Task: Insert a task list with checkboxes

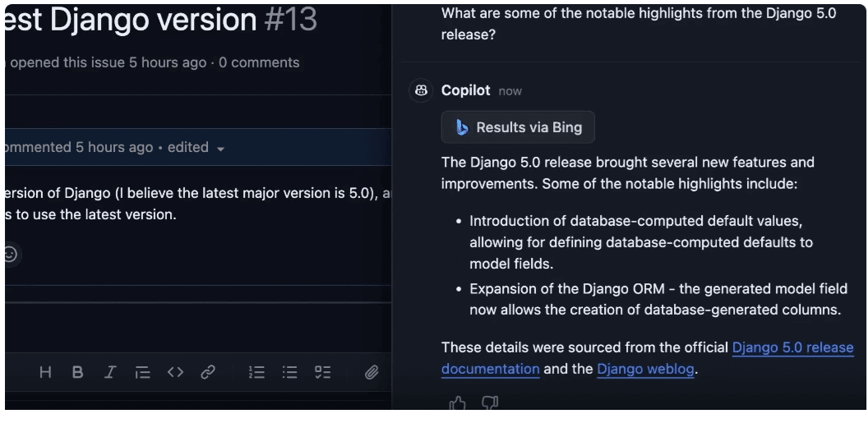Action: click(x=322, y=373)
